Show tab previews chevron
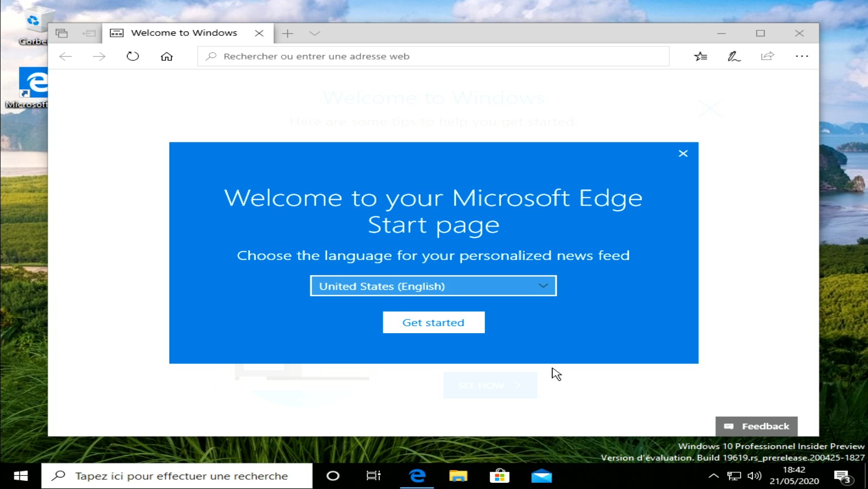Image resolution: width=868 pixels, height=489 pixels. click(x=314, y=33)
